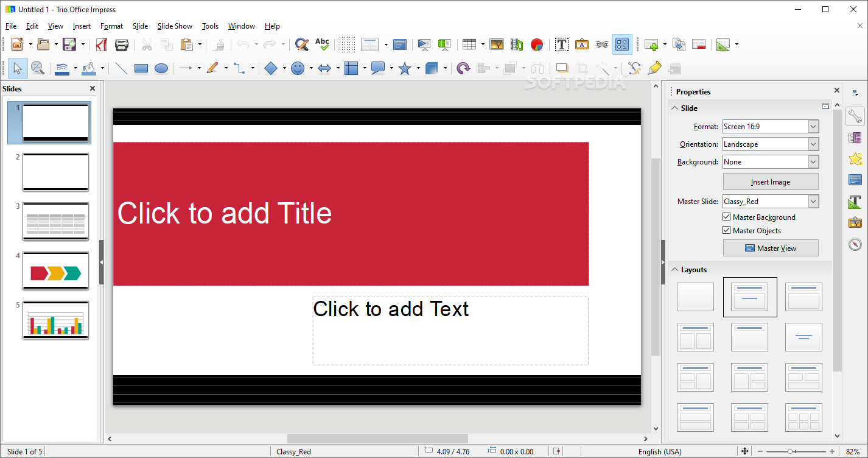Run the spelling check icon
868x458 pixels.
click(322, 44)
